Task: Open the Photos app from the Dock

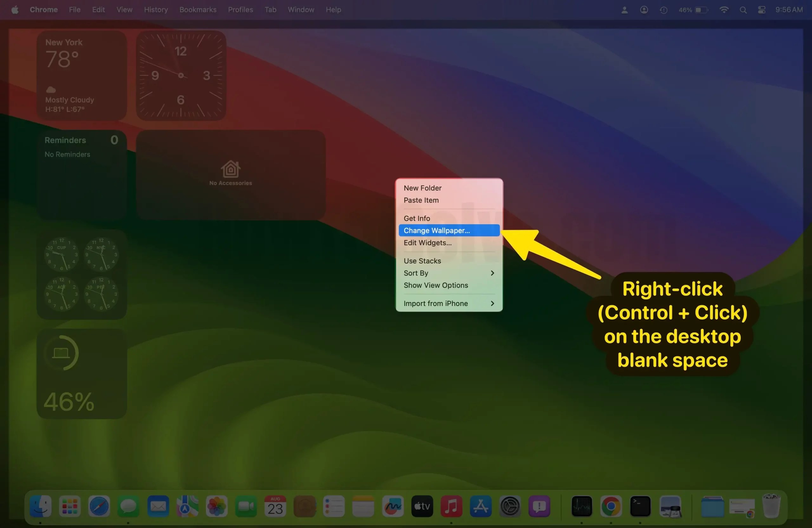Action: 216,506
